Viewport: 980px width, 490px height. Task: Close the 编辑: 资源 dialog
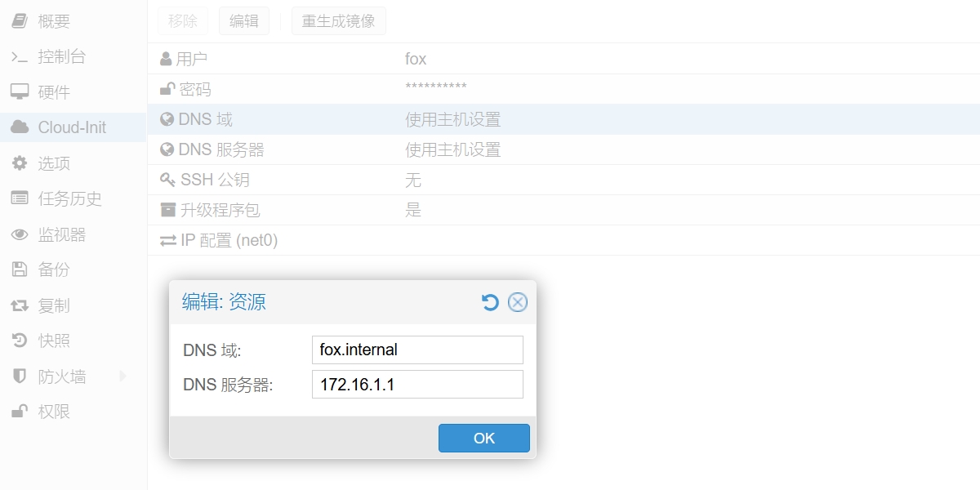[x=518, y=302]
